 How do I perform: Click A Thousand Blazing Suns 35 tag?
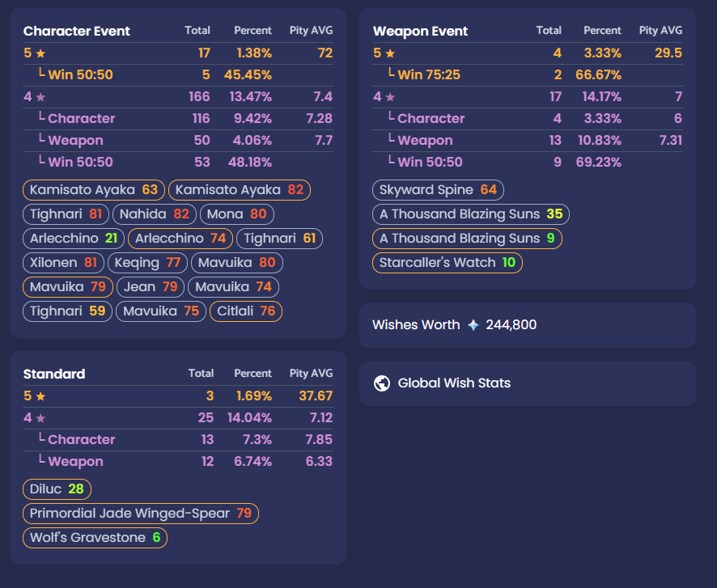[x=471, y=214]
